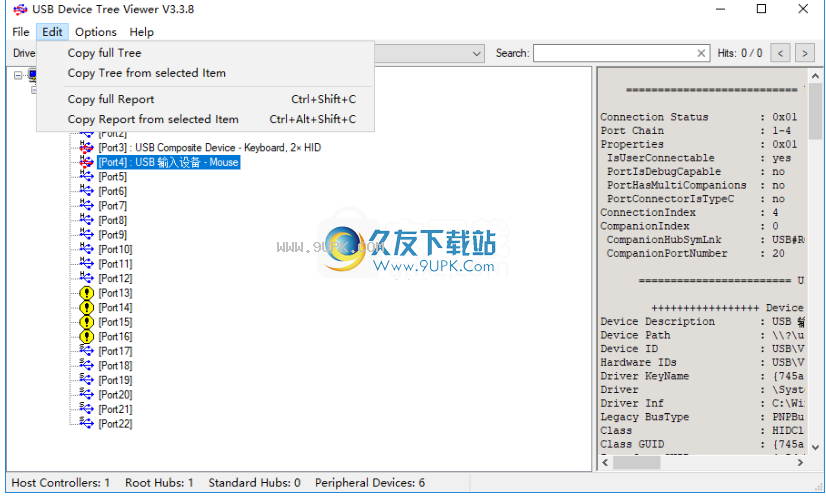The width and height of the screenshot is (826, 499).
Task: Click the 'Hardware IDs' report line
Action: click(702, 363)
